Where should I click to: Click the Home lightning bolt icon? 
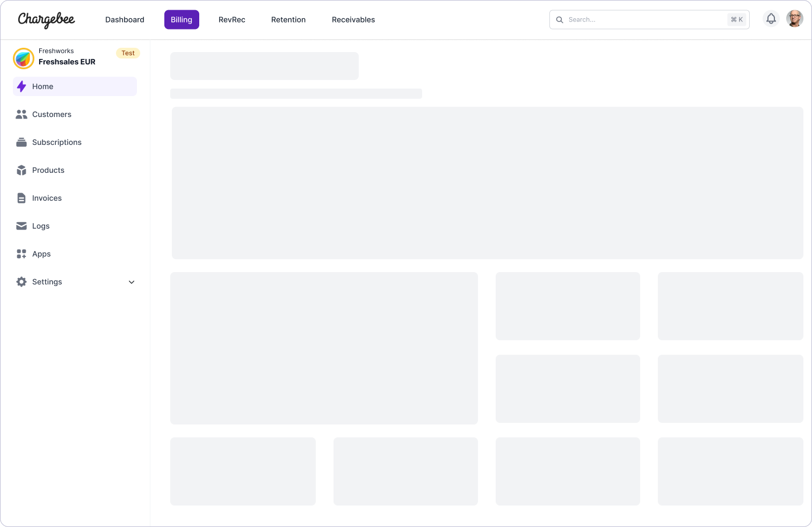(x=21, y=86)
